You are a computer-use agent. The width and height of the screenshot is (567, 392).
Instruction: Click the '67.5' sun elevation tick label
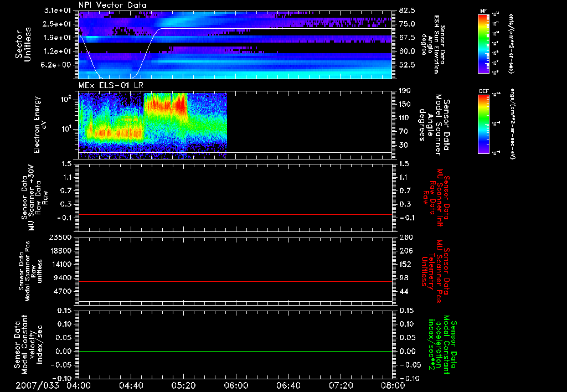coord(407,38)
